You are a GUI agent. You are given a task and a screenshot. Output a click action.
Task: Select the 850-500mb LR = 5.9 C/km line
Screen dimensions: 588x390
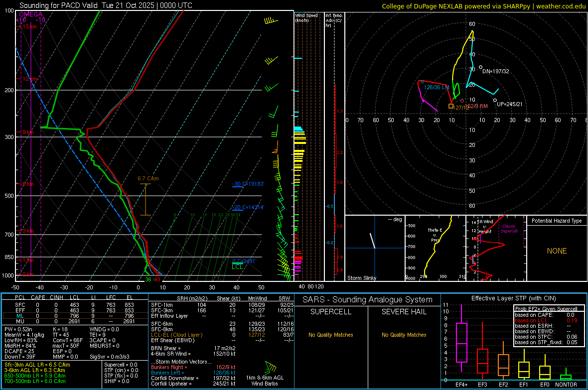click(x=35, y=376)
